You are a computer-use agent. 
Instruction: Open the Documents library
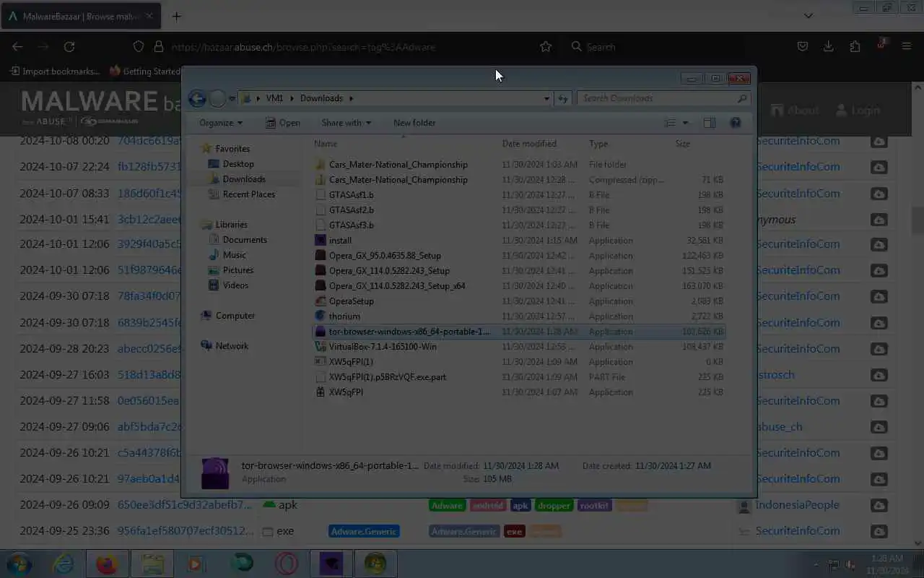coord(245,240)
